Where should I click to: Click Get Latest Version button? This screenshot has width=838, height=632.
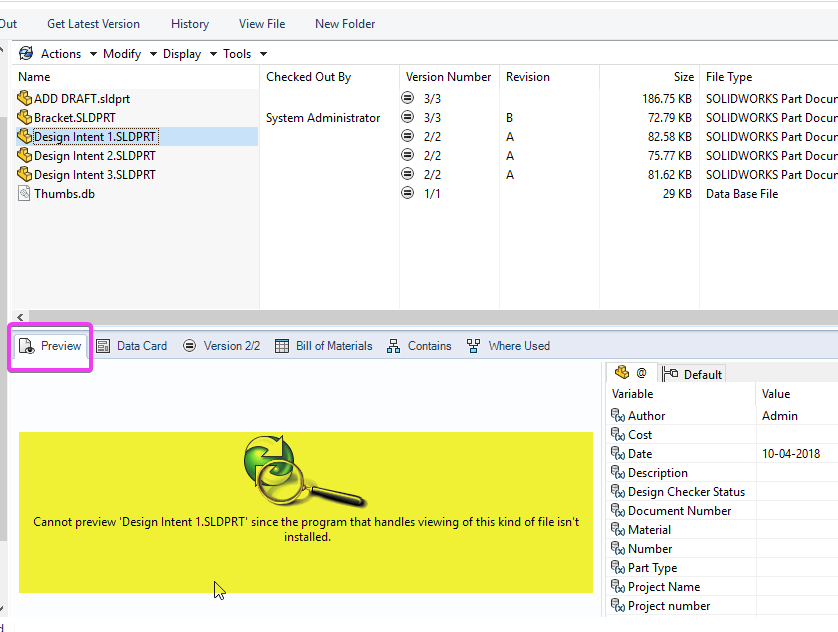[x=94, y=24]
